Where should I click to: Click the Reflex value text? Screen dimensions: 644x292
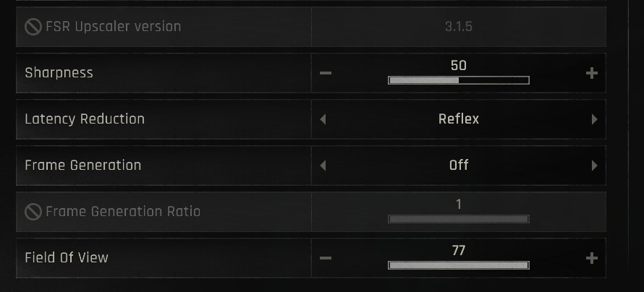[x=459, y=119]
